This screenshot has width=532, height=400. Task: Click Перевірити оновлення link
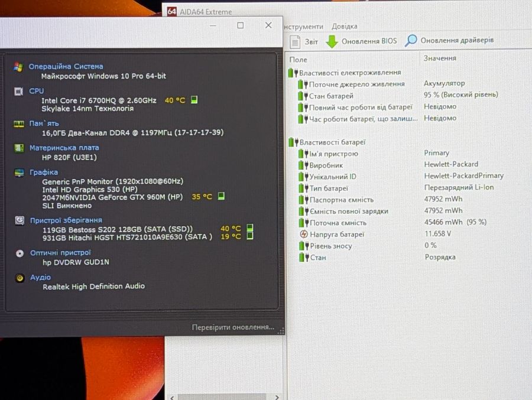(233, 327)
